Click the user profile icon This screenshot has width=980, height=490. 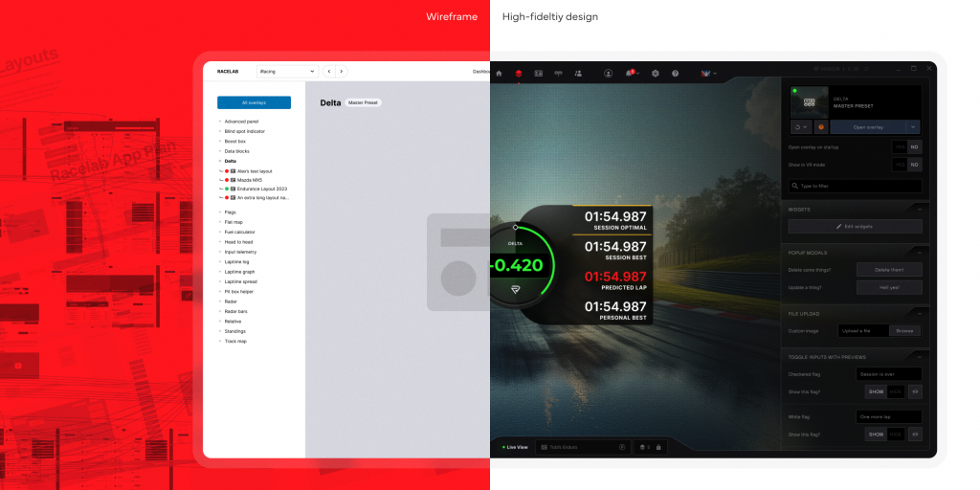(608, 73)
